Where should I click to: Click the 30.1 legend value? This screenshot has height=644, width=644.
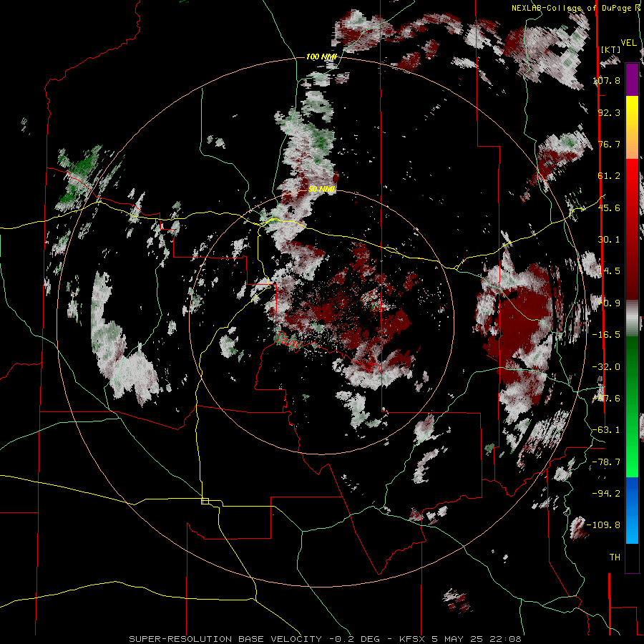click(609, 240)
